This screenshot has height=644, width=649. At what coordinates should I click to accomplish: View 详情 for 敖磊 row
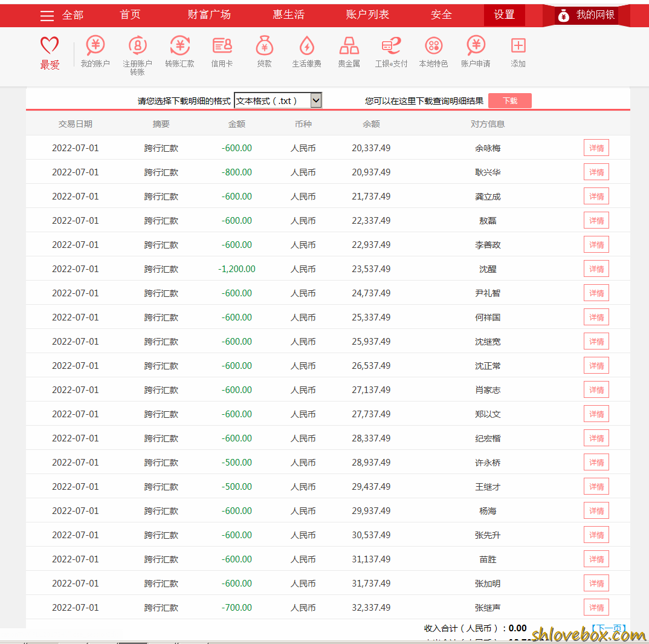tap(596, 220)
